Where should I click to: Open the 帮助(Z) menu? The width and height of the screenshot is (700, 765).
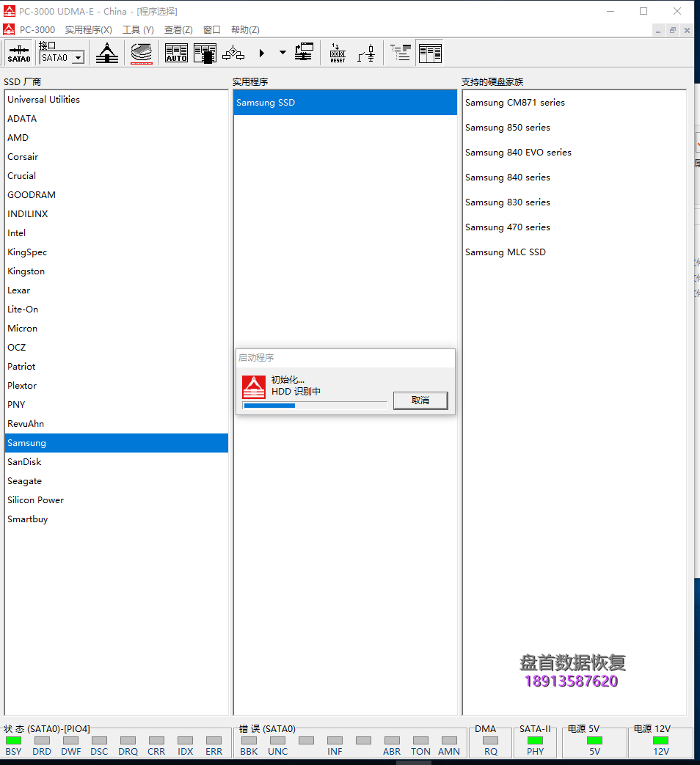tap(245, 30)
